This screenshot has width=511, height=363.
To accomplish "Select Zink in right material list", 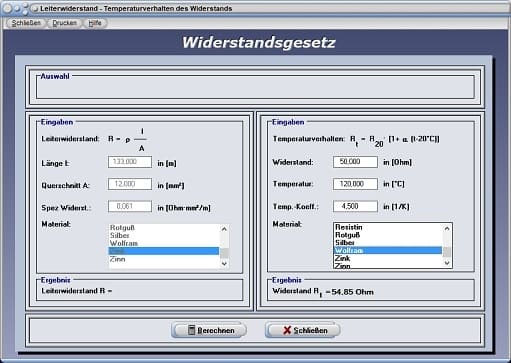I will (x=388, y=258).
